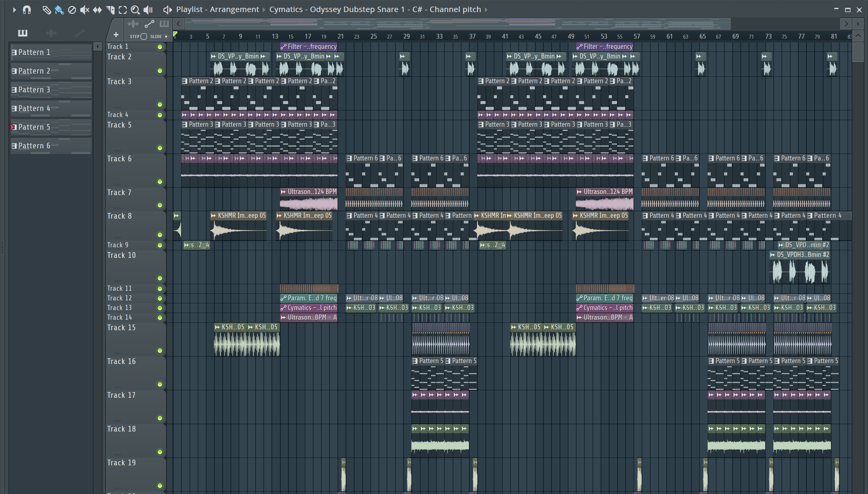Click piano keys icon beside track header
The image size is (868, 494).
(x=164, y=24)
